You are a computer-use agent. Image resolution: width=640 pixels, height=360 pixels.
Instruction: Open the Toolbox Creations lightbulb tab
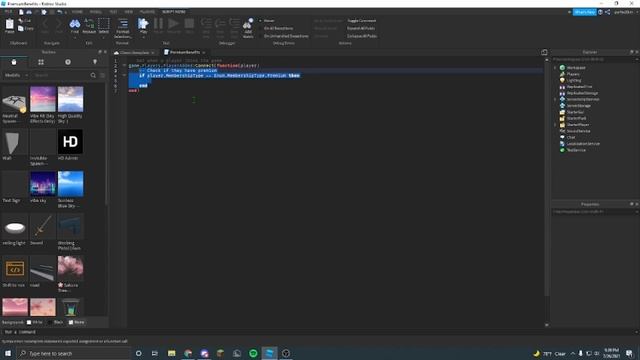95,62
